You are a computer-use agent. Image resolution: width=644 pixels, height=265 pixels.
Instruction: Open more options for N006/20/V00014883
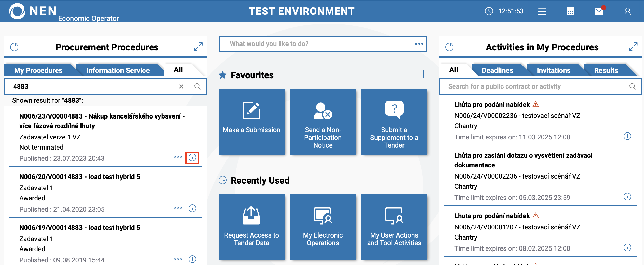click(178, 208)
